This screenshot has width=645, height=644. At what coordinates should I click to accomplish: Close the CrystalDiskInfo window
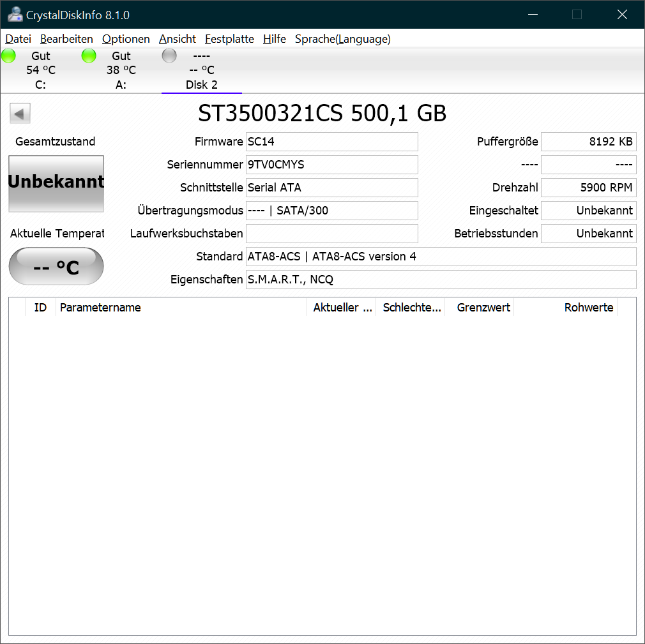[622, 15]
